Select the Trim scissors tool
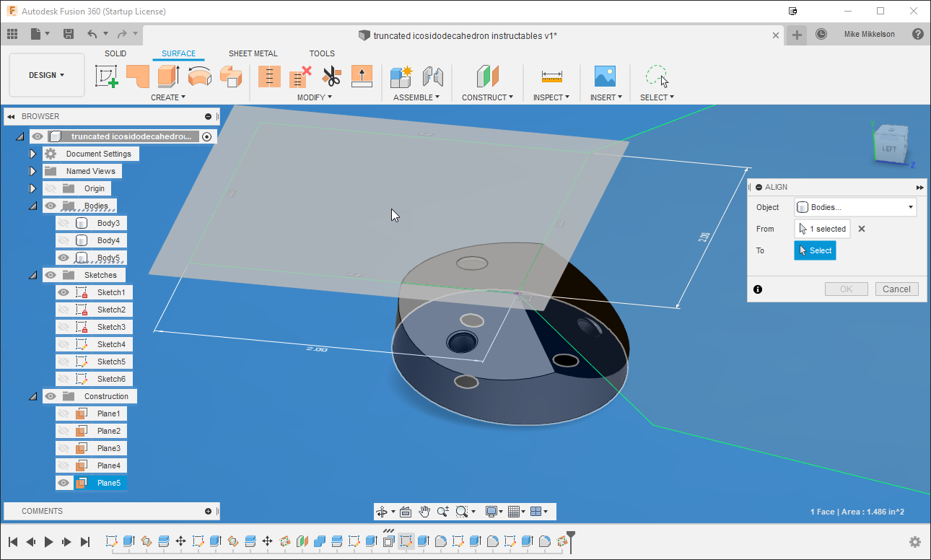The image size is (931, 560). (x=331, y=76)
